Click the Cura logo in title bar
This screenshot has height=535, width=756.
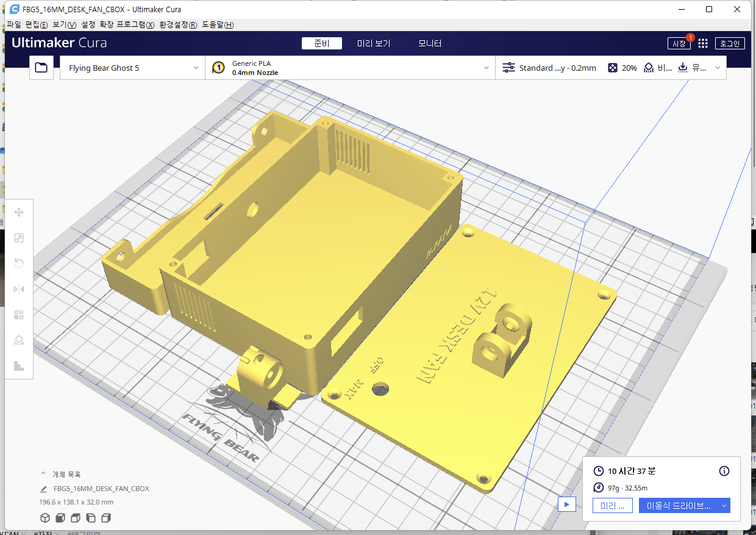15,9
